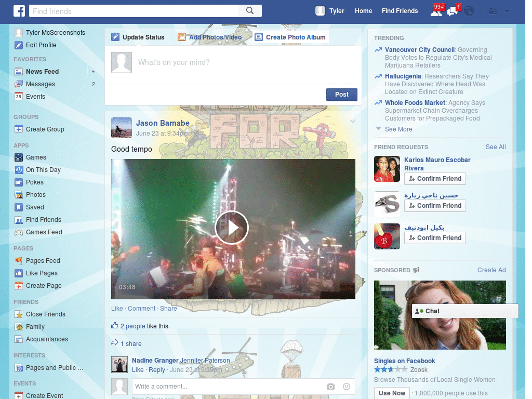Expand News Feed options arrow
Image resolution: width=532 pixels, height=399 pixels.
click(93, 72)
